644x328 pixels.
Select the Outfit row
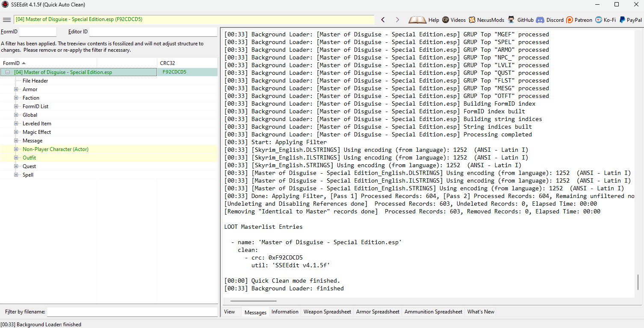[109, 158]
